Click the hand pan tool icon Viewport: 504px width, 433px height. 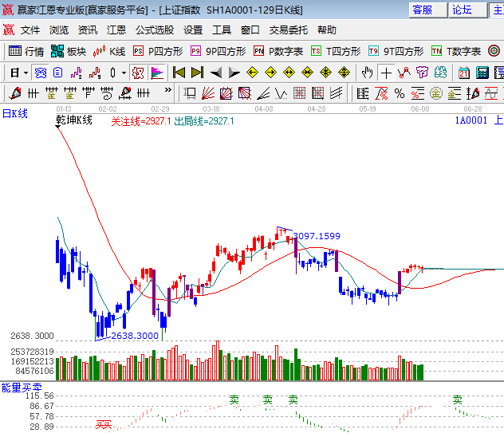click(368, 73)
